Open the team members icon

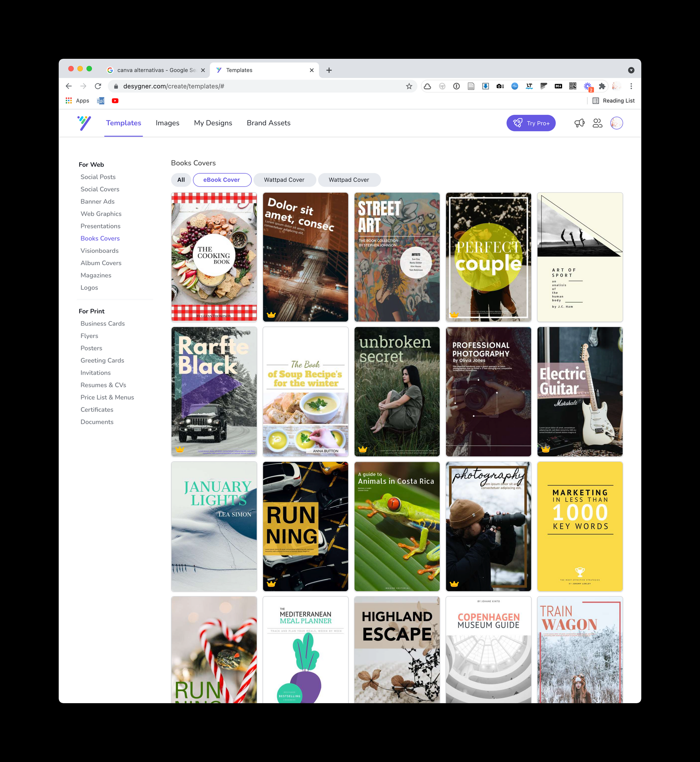point(597,123)
